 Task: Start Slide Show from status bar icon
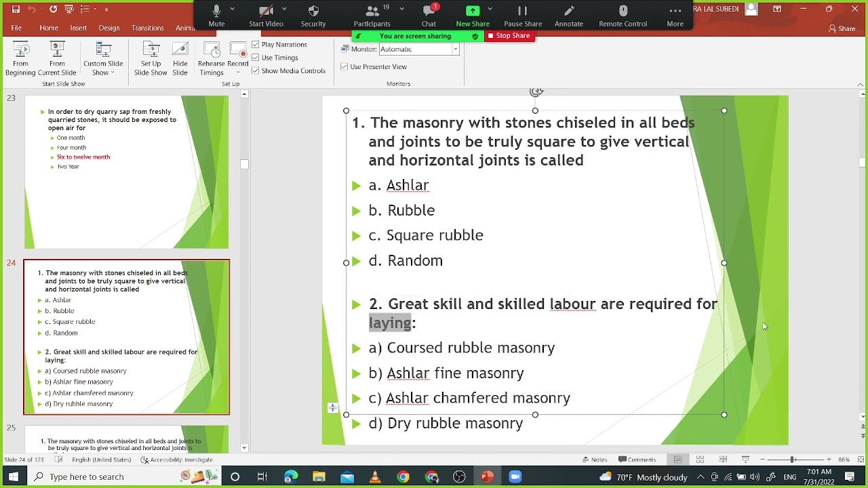coord(745,460)
